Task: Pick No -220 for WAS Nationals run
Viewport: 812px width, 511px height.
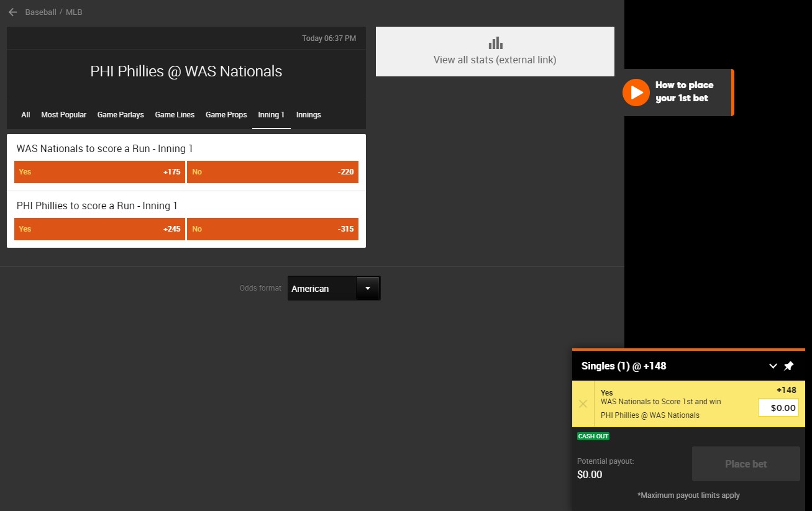Action: click(273, 172)
